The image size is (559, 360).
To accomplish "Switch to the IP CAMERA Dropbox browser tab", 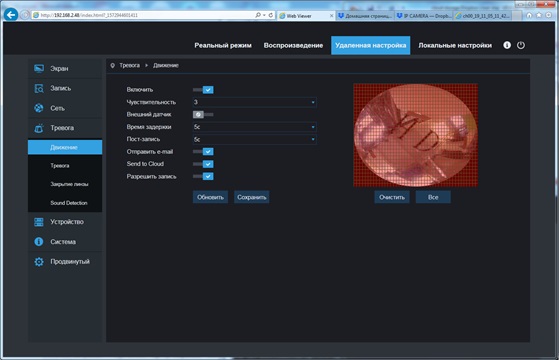I will pos(424,16).
